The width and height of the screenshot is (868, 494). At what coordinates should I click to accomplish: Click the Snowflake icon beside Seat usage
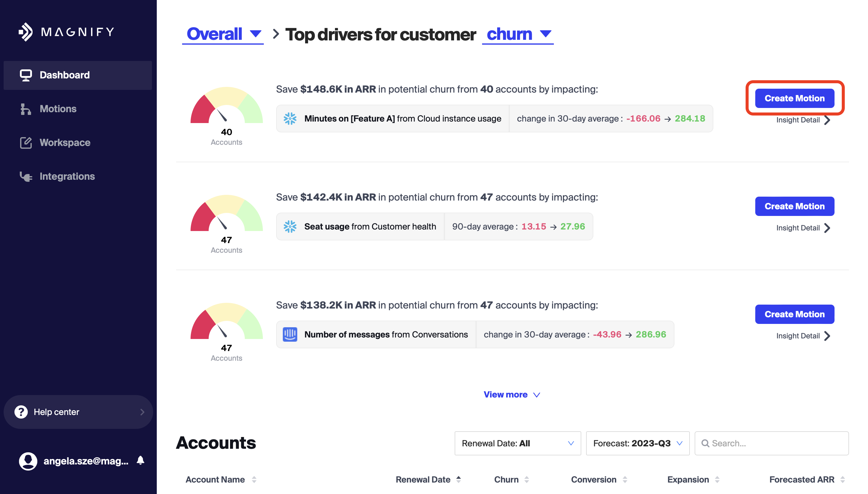(x=290, y=227)
